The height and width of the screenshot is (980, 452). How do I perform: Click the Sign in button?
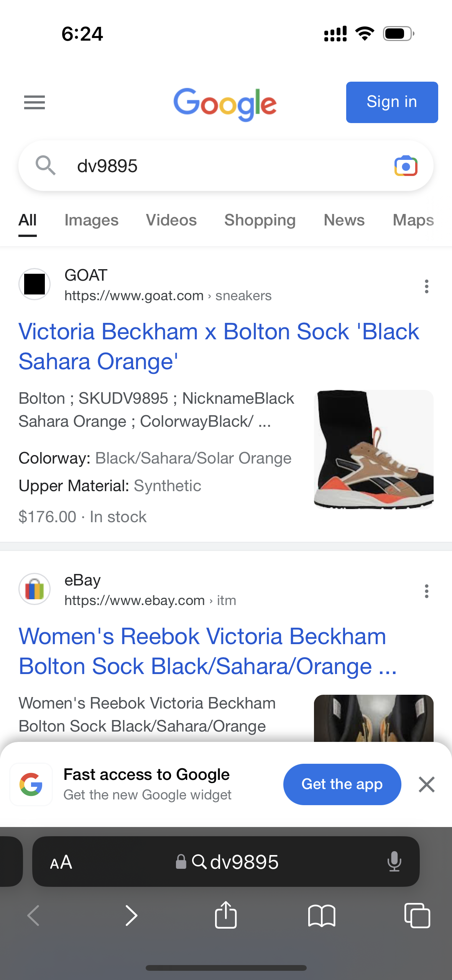(392, 102)
